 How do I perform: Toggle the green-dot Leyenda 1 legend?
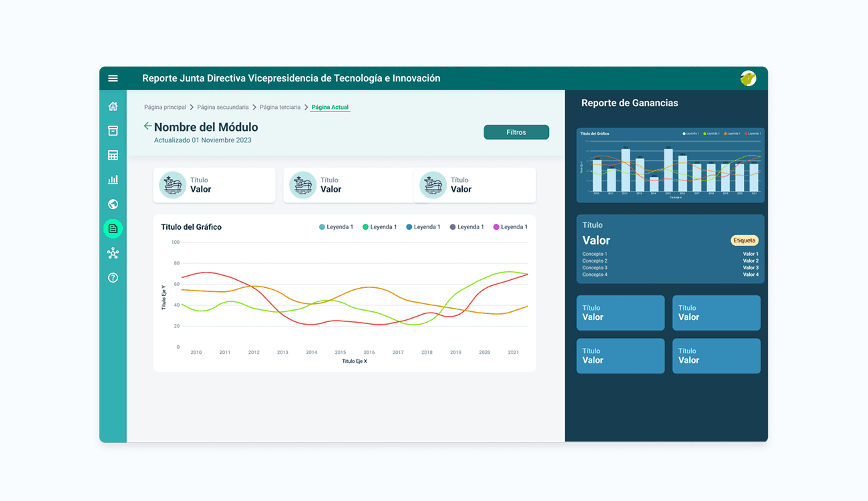coord(380,227)
